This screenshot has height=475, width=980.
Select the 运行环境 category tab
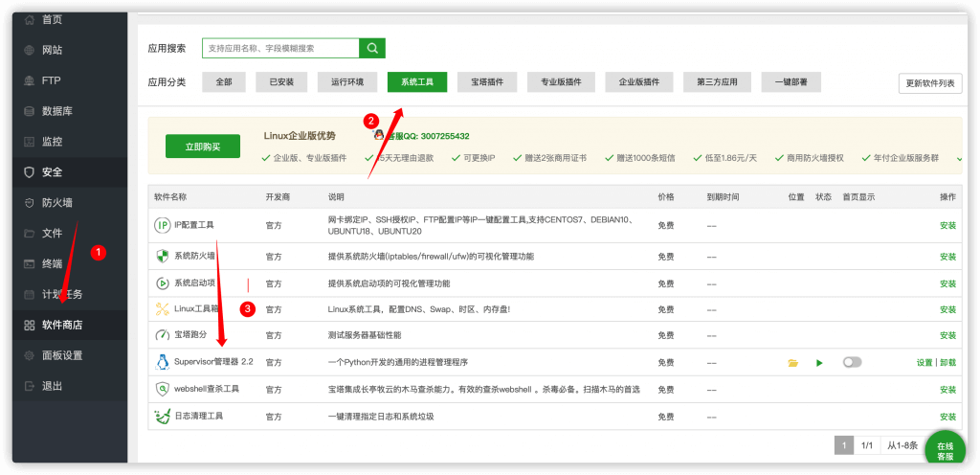(346, 81)
